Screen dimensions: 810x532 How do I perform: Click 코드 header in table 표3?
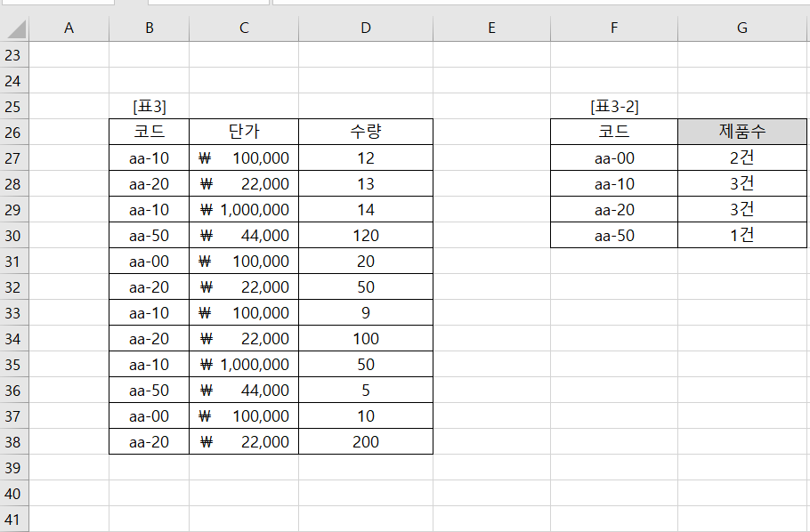click(150, 133)
